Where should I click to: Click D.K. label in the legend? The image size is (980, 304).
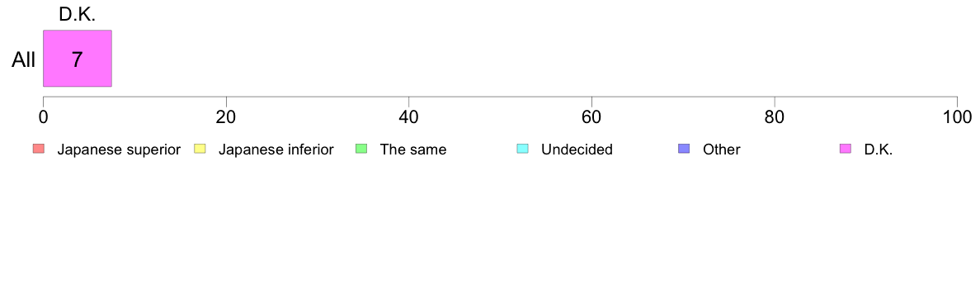coord(879,150)
